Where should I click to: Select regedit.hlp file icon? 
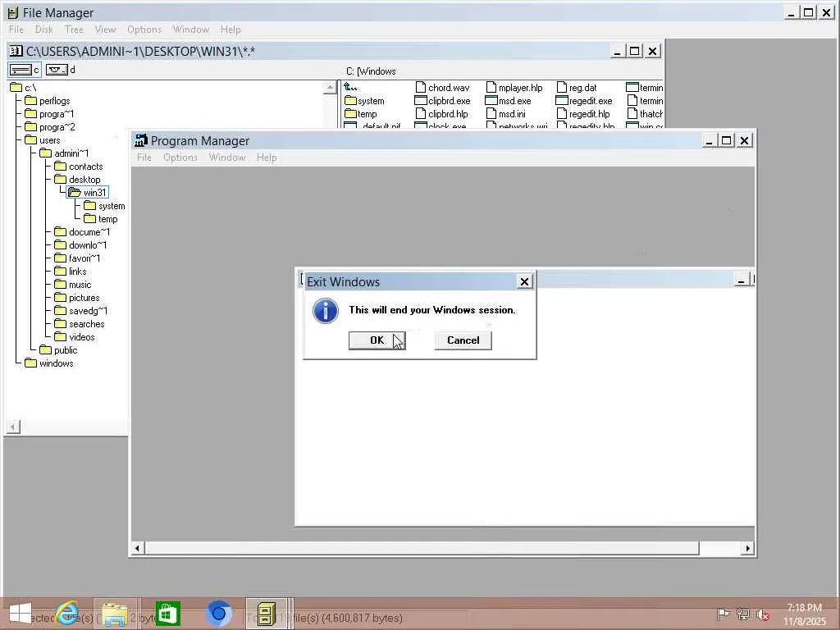(x=561, y=113)
